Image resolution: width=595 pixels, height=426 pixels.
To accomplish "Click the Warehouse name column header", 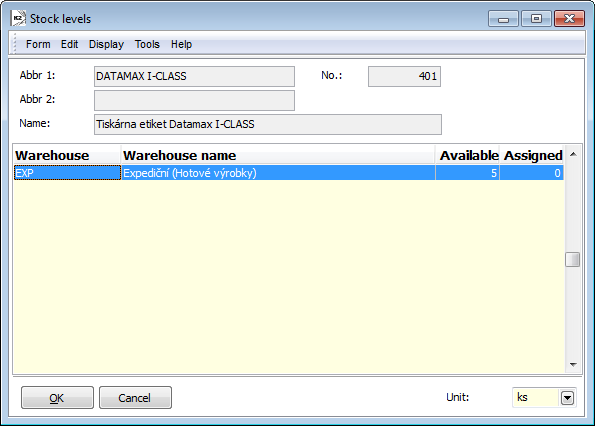I will [278, 156].
